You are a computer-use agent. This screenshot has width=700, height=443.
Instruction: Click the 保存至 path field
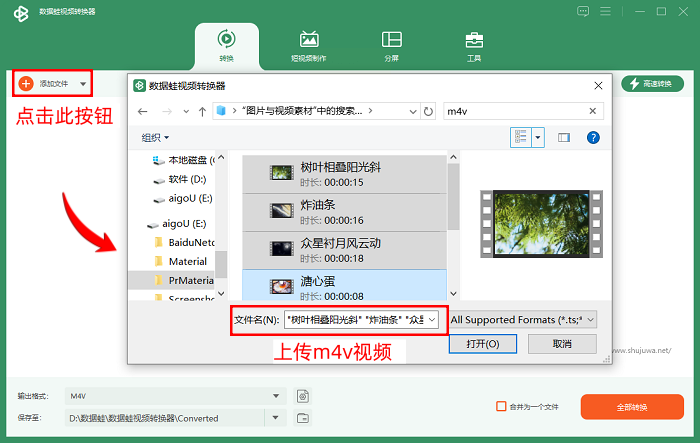[165, 418]
